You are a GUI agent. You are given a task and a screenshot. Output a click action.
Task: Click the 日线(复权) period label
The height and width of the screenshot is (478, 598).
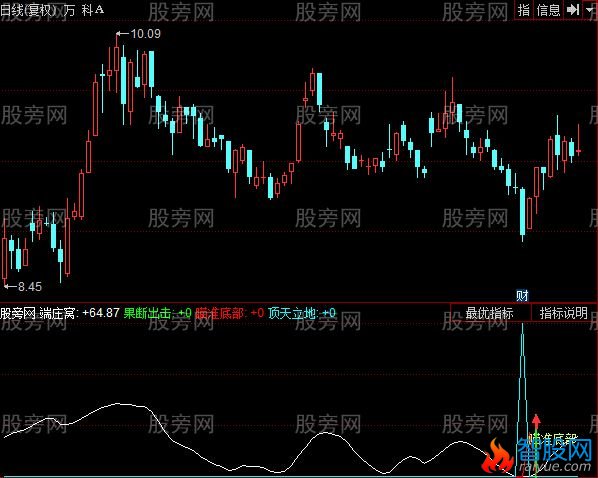[x=29, y=10]
